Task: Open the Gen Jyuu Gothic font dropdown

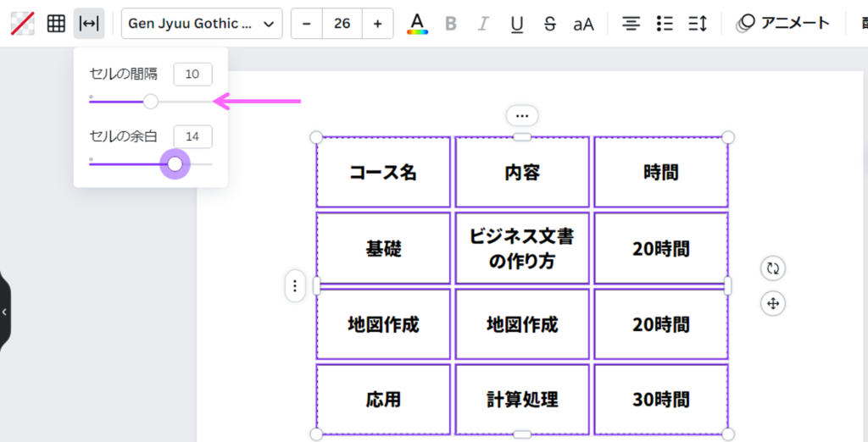Action: tap(202, 24)
